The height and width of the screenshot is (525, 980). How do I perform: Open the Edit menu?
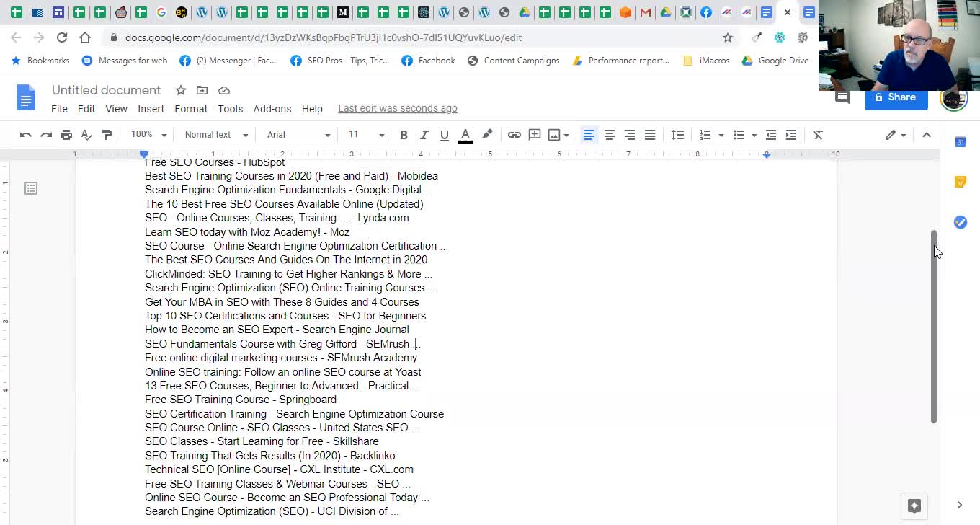tap(86, 109)
